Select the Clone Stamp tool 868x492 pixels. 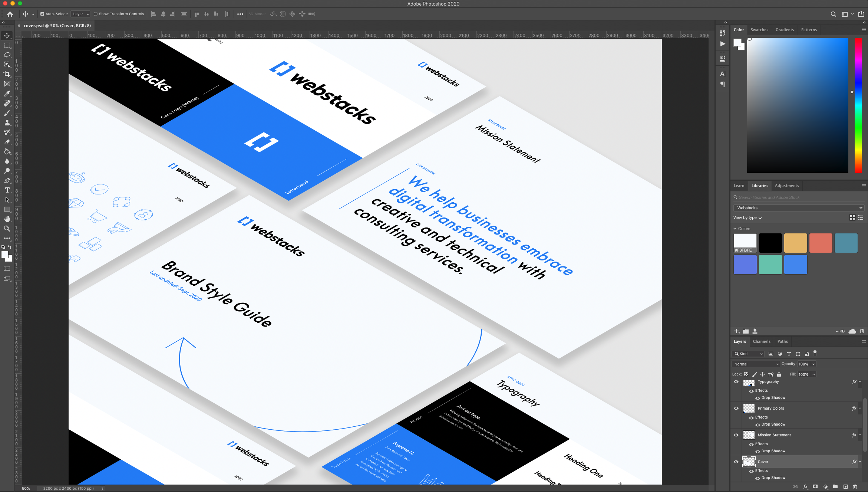(7, 122)
